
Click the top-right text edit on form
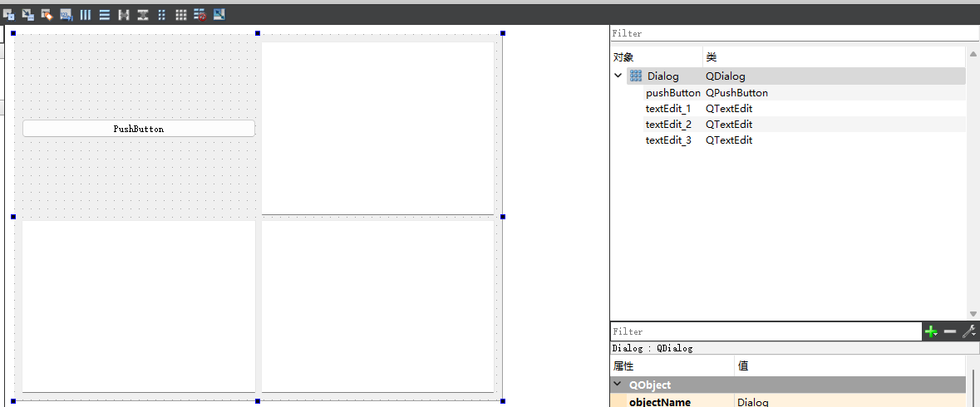point(378,129)
